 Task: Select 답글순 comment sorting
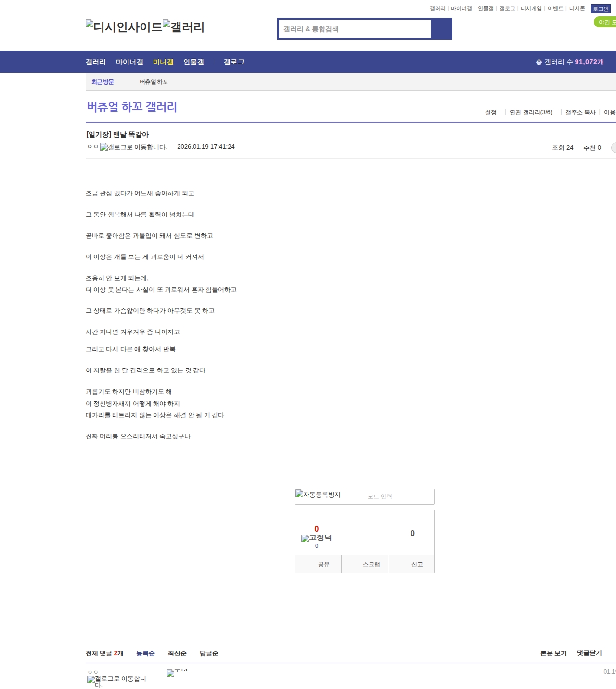[x=208, y=653]
